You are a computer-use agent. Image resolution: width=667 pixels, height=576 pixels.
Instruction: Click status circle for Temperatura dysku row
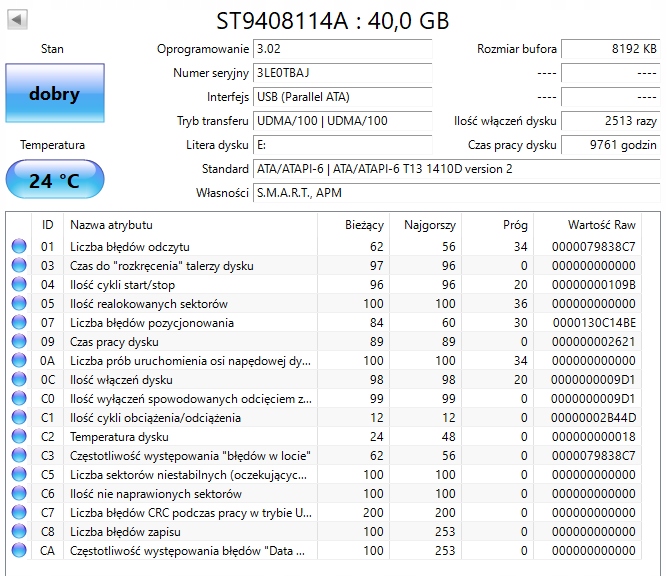(x=19, y=436)
